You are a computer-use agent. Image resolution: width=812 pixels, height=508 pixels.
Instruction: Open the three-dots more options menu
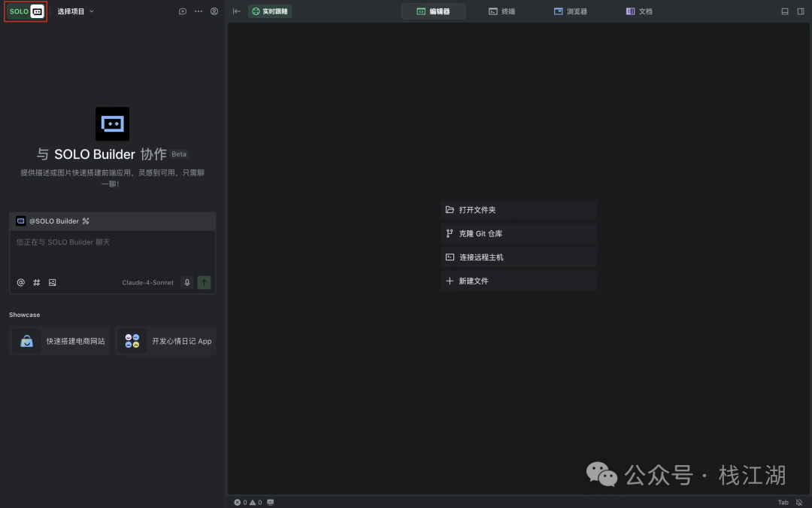point(198,11)
